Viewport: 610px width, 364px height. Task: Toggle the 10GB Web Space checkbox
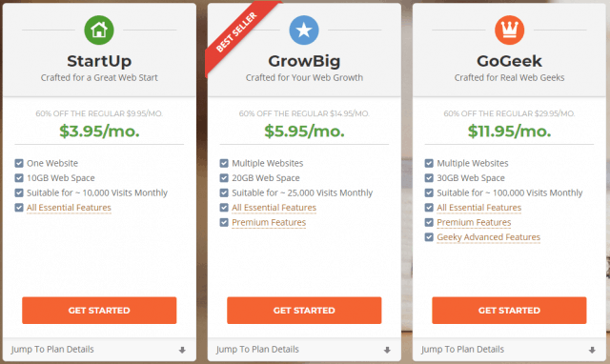(19, 178)
